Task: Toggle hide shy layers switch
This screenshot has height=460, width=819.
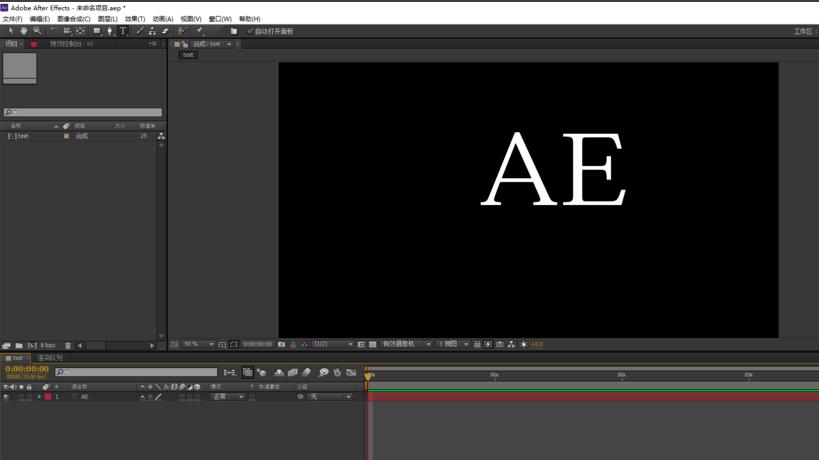Action: click(x=279, y=373)
